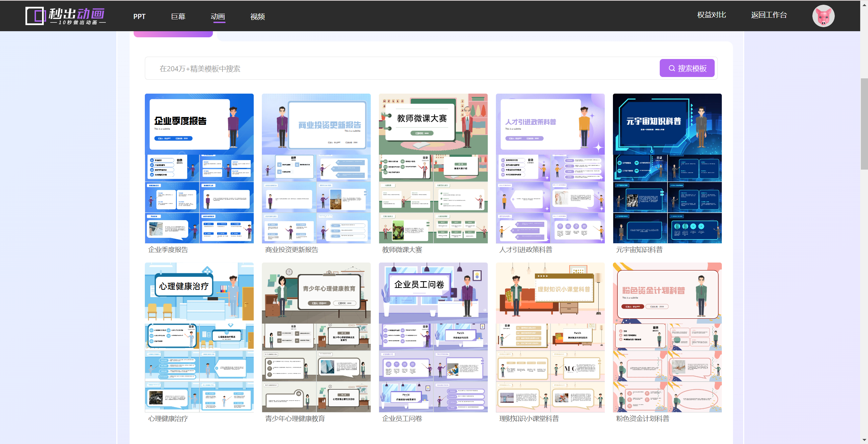Open the 商业投资更新报告 template thumbnail
Viewport: 868px width, 444px height.
[x=316, y=168]
